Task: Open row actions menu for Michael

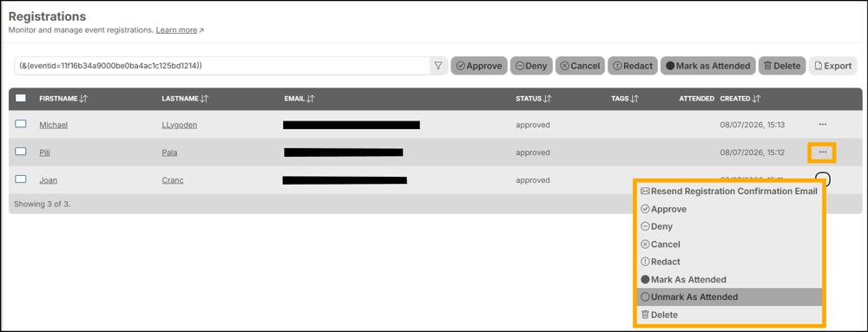Action: [x=823, y=124]
